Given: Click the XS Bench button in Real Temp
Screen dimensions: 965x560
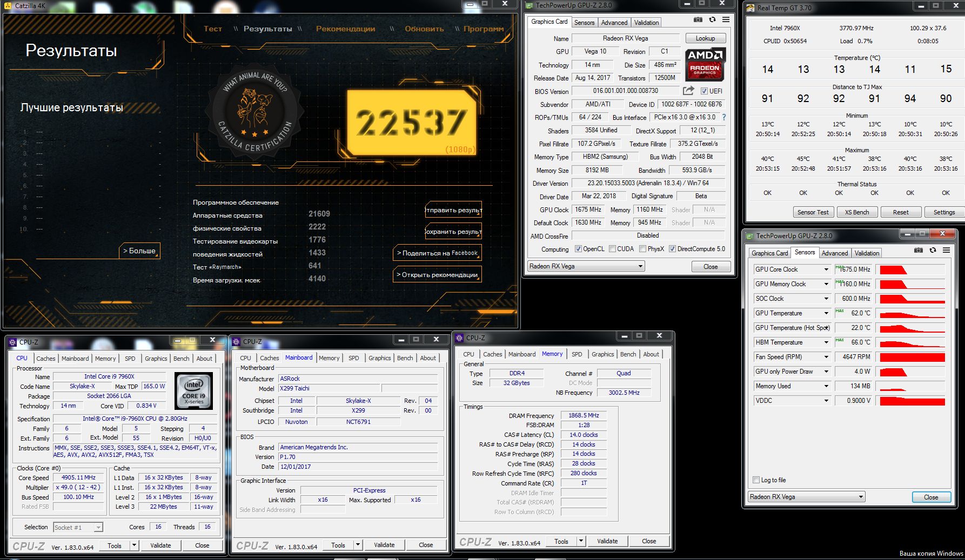Looking at the screenshot, I should 857,212.
